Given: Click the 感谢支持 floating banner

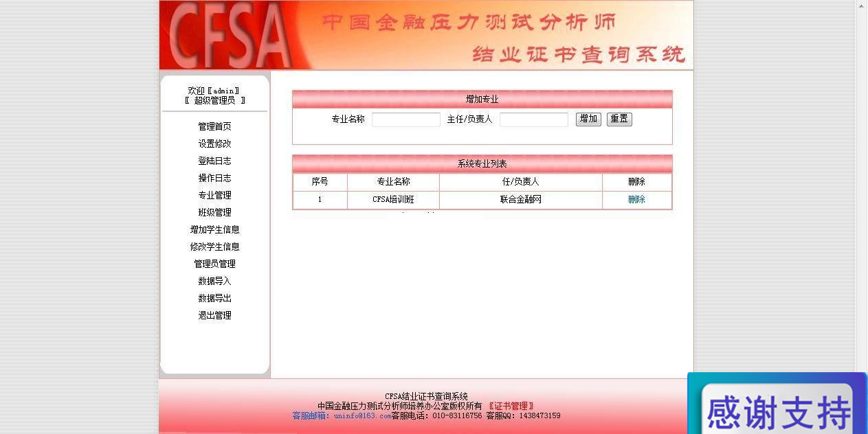Looking at the screenshot, I should tap(777, 404).
